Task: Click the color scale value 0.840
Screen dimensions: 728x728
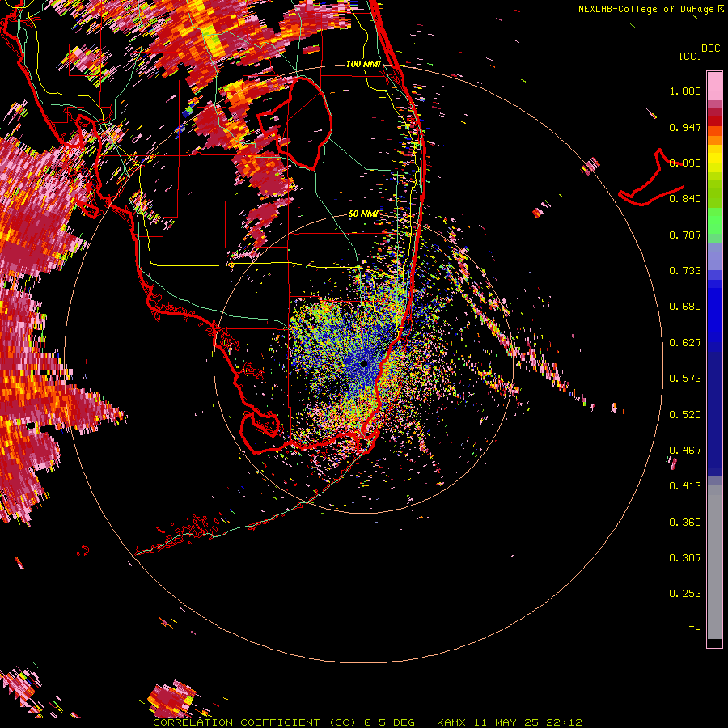Action: click(x=685, y=199)
